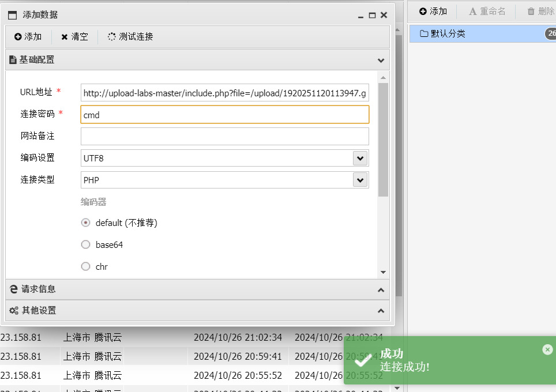Click the 其他设置 gears icon
This screenshot has height=392, width=556.
[14, 311]
